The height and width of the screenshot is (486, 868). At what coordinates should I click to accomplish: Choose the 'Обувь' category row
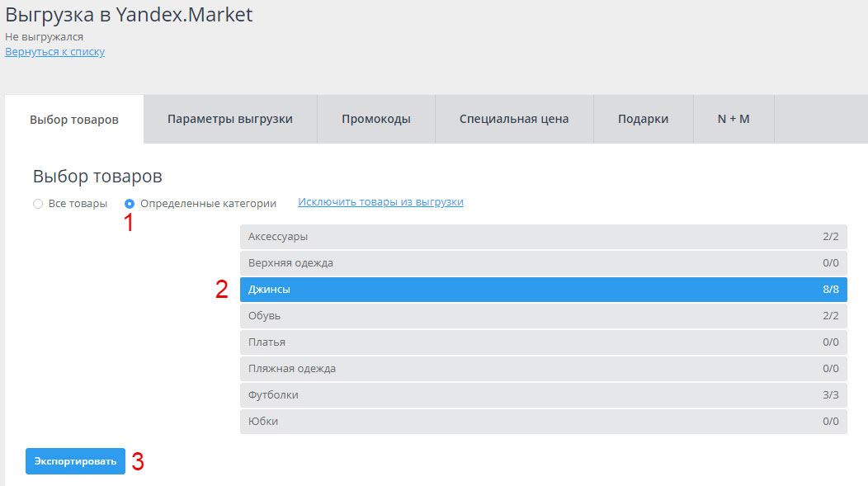544,315
